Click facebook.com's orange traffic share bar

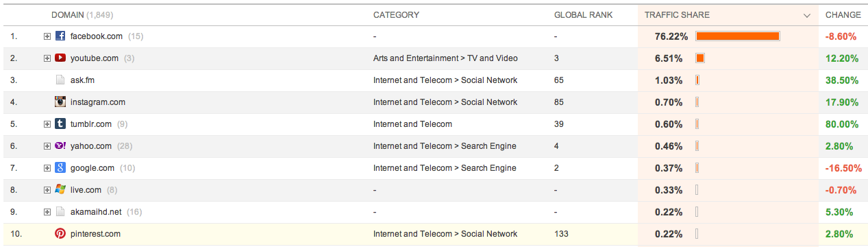738,36
